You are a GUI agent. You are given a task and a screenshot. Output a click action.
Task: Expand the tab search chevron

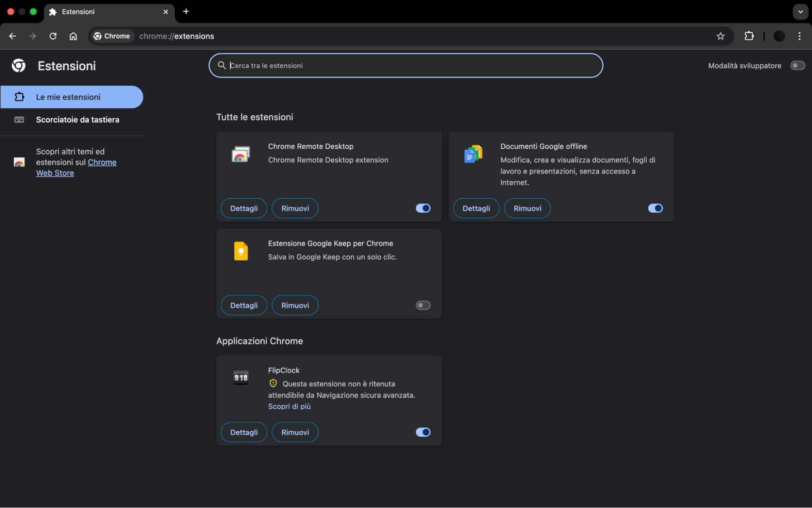(x=800, y=12)
